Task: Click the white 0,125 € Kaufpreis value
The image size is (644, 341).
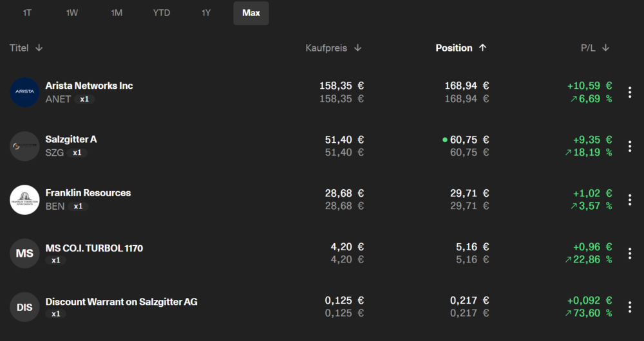Action: coord(345,300)
